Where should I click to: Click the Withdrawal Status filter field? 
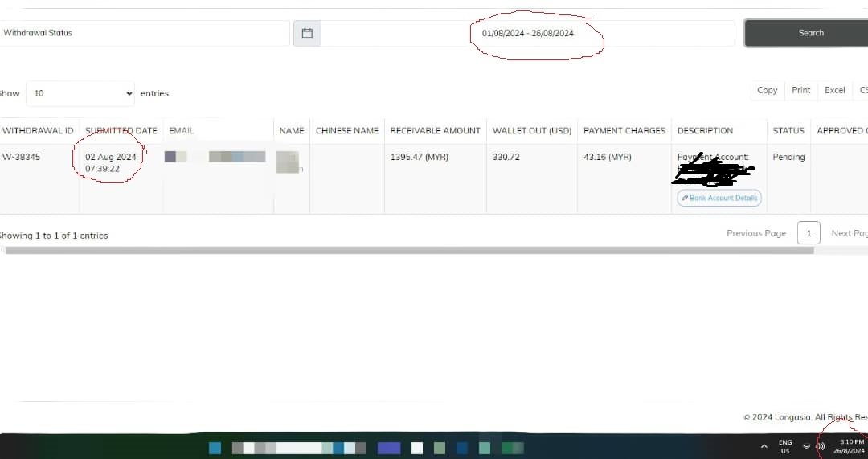click(x=144, y=33)
